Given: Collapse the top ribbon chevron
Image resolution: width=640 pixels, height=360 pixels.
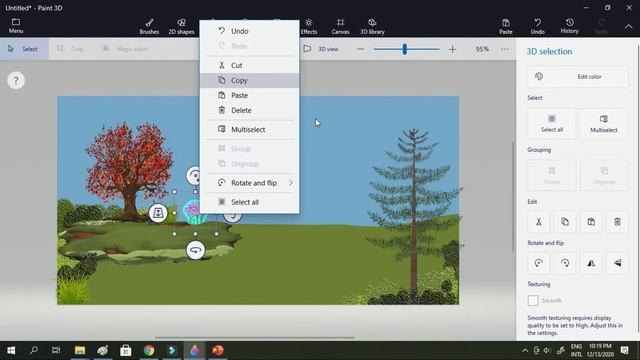Looking at the screenshot, I should click(x=629, y=26).
